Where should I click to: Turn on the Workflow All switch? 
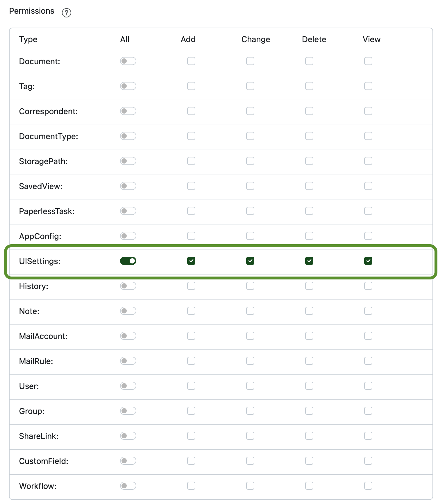[x=128, y=486]
